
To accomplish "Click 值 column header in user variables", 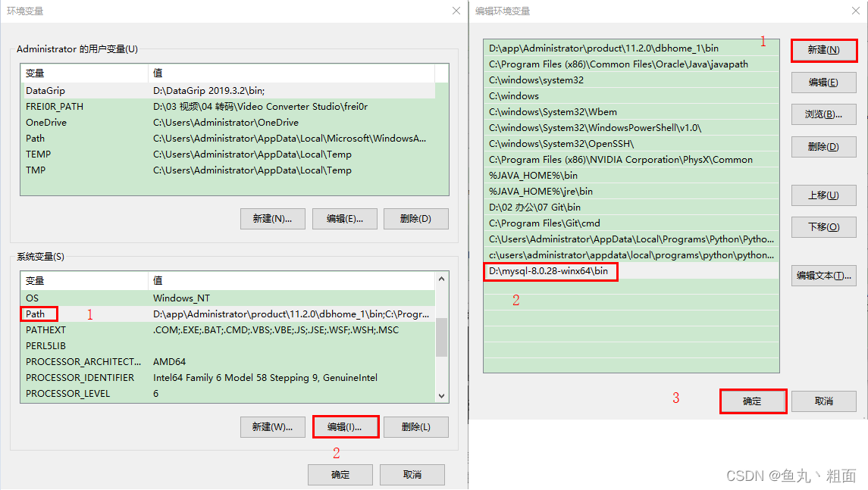I will [x=292, y=73].
